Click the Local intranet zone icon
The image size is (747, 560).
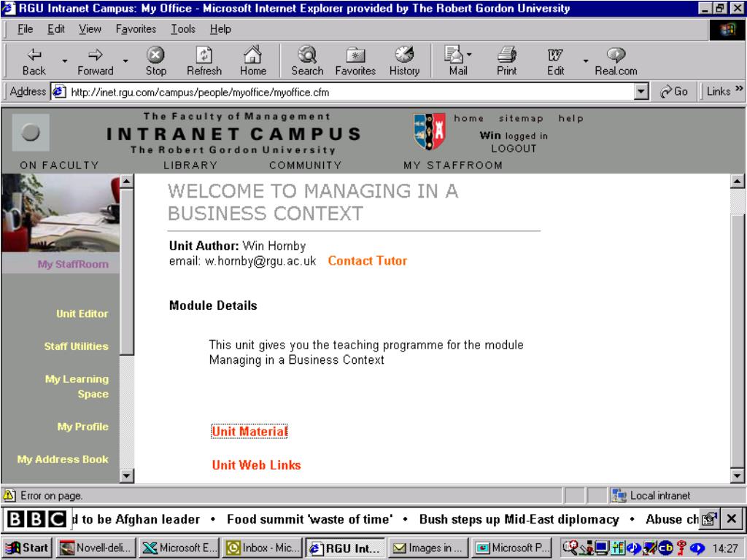point(619,496)
